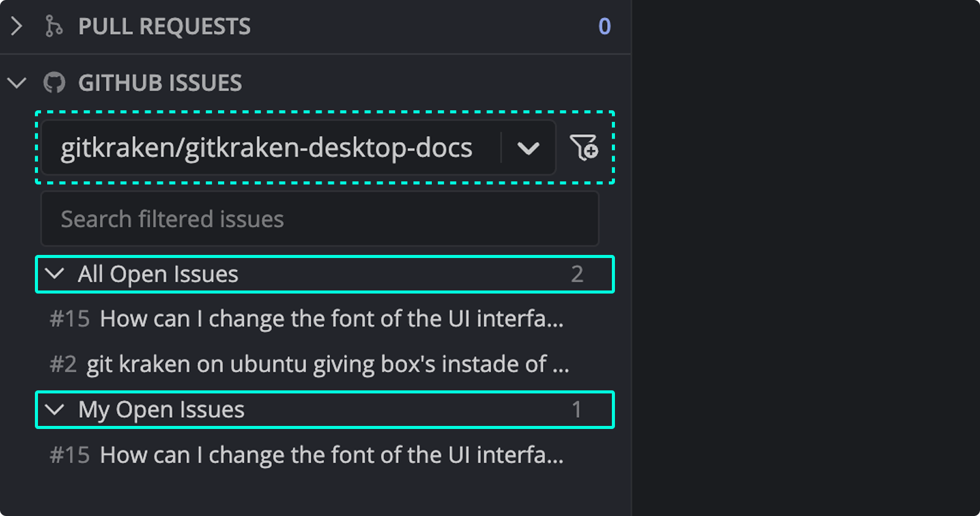Click the pull requests count badge showing 0
The height and width of the screenshot is (516, 980).
pyautogui.click(x=603, y=26)
